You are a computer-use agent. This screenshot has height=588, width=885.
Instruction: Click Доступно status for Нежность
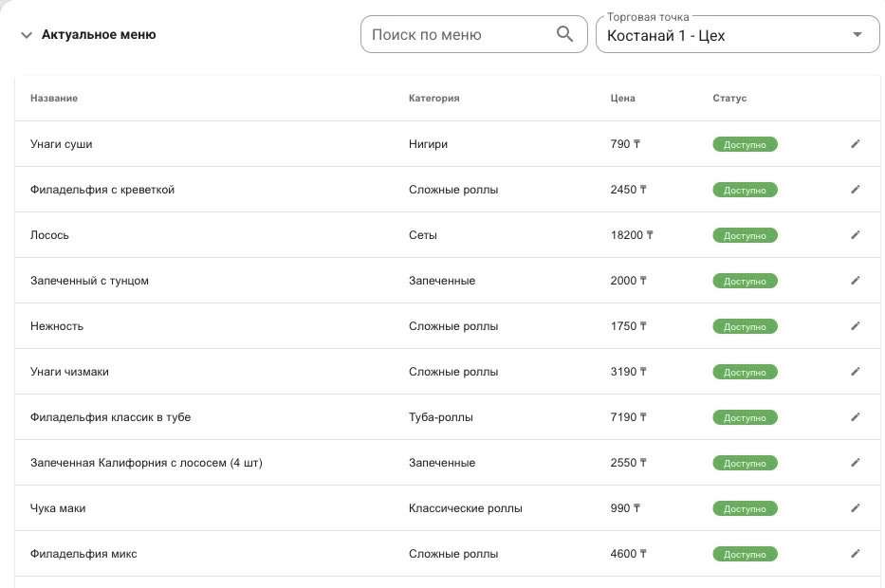[745, 327]
